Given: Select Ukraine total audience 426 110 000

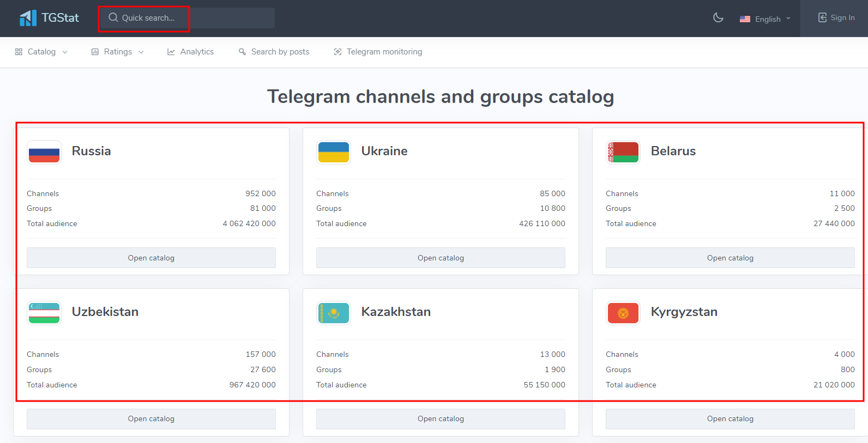Looking at the screenshot, I should (542, 223).
